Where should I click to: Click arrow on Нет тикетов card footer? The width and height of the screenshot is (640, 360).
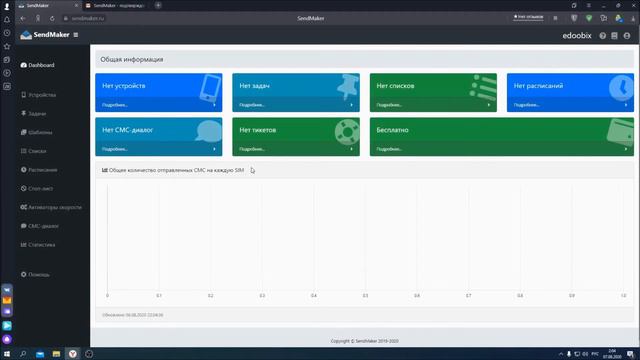[x=351, y=149]
